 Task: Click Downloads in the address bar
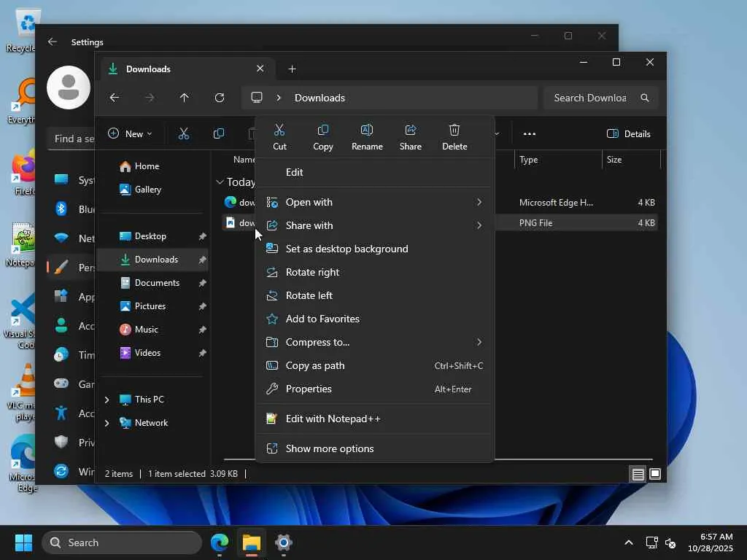coord(320,98)
